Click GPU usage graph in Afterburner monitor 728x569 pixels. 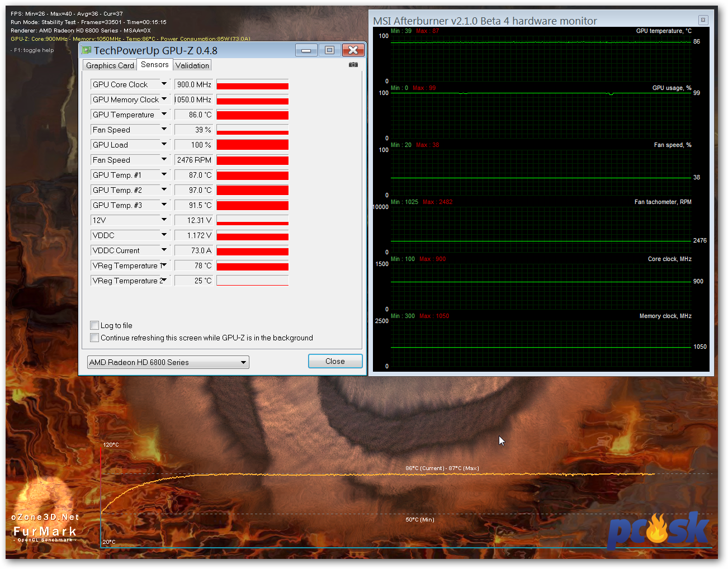pos(541,116)
